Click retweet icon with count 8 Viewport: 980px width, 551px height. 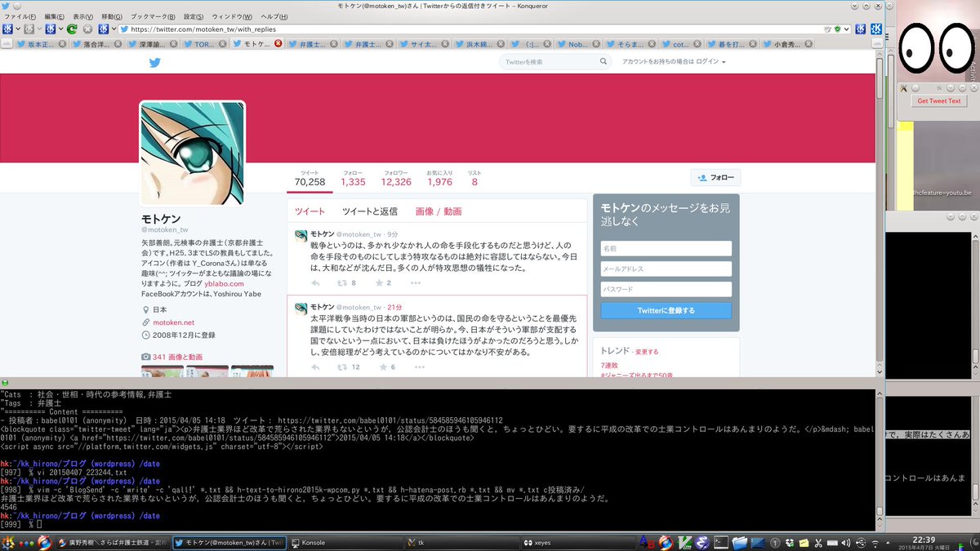pyautogui.click(x=342, y=283)
